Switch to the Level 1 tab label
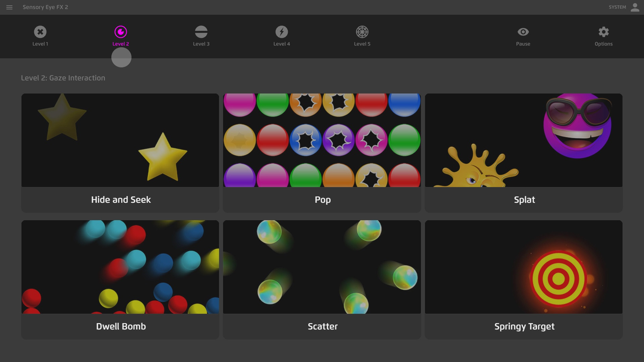Screen dimensions: 644x362 coord(40,44)
